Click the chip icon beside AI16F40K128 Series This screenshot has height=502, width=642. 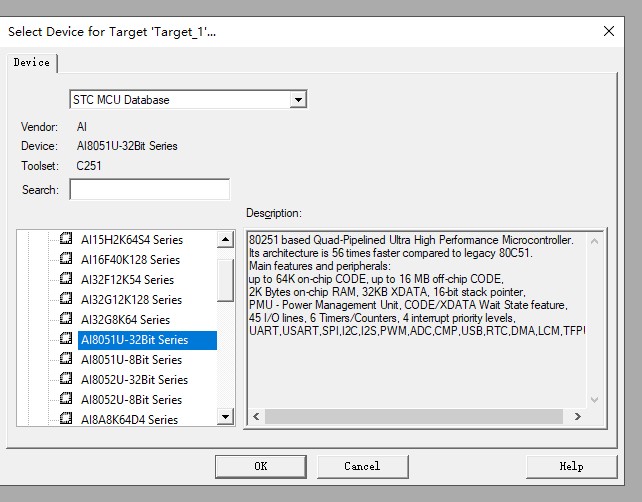tap(66, 258)
